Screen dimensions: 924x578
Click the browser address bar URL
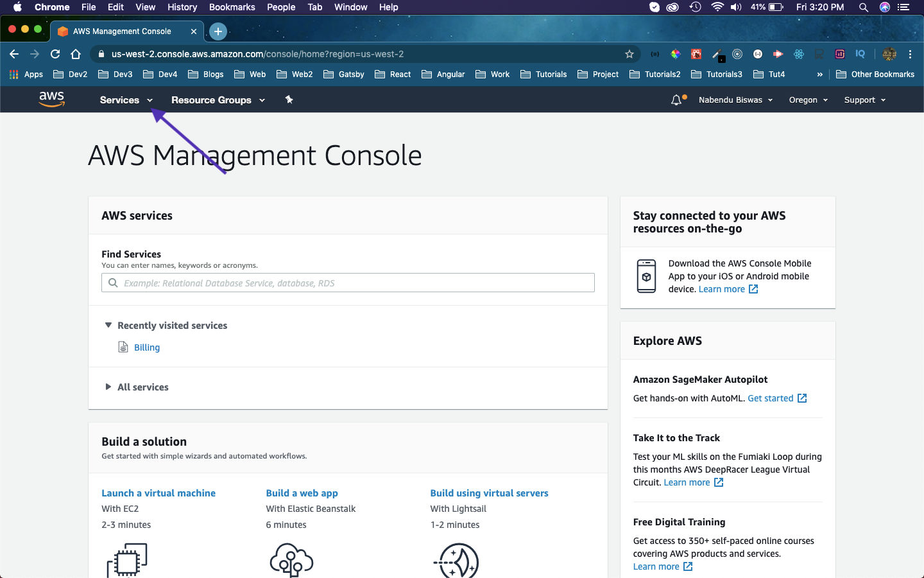[x=257, y=54]
